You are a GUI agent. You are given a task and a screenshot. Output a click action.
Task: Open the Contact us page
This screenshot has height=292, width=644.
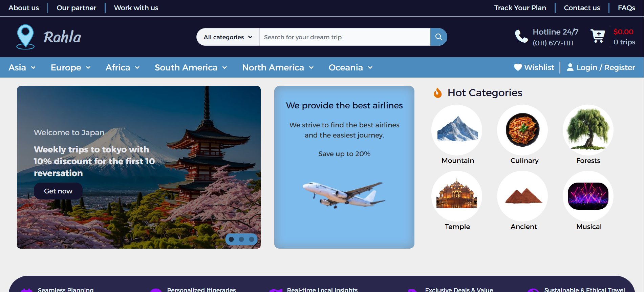582,8
